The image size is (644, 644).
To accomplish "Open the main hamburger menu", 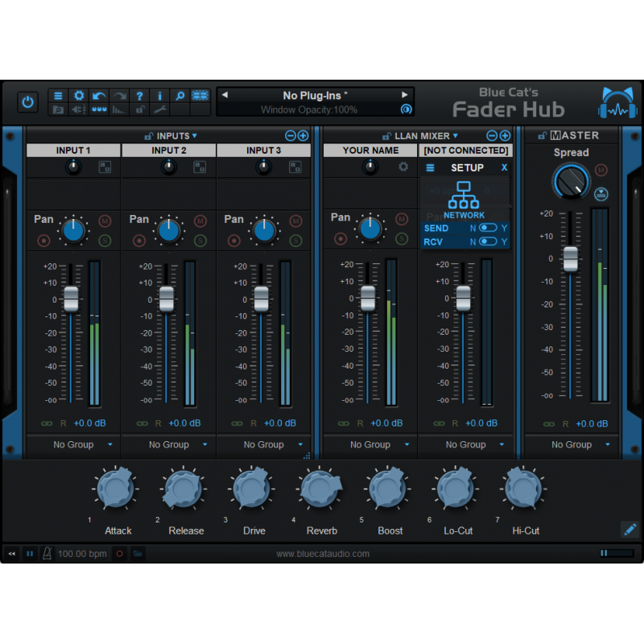I will (58, 94).
